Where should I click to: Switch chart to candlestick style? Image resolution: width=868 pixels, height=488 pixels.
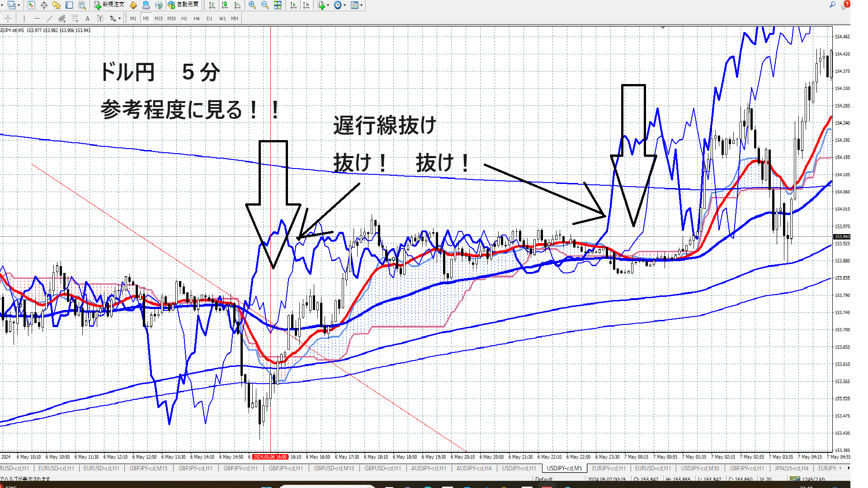coord(224,5)
